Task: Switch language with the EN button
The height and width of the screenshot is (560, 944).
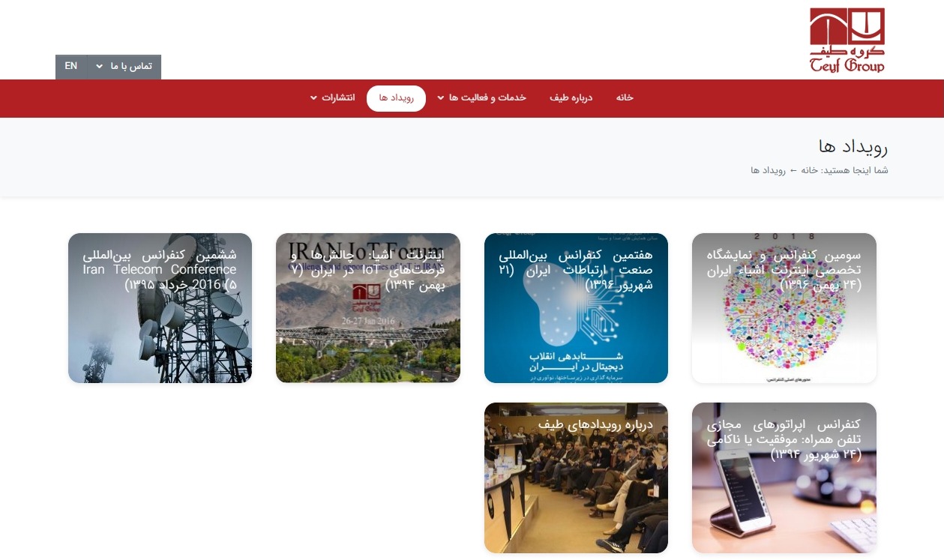Action: 71,67
